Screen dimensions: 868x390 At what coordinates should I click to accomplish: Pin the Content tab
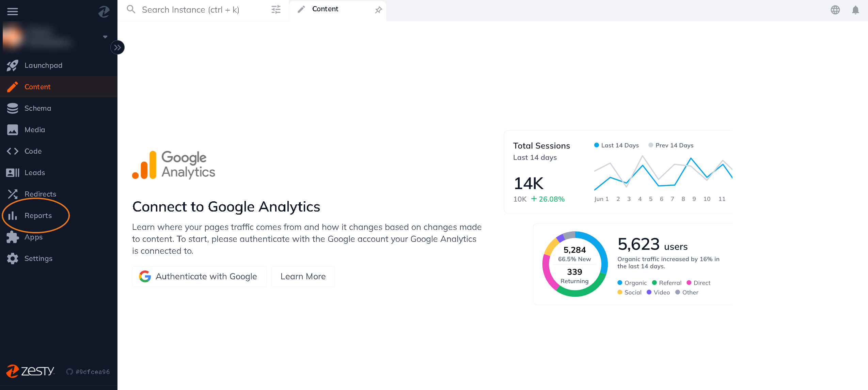click(x=378, y=10)
